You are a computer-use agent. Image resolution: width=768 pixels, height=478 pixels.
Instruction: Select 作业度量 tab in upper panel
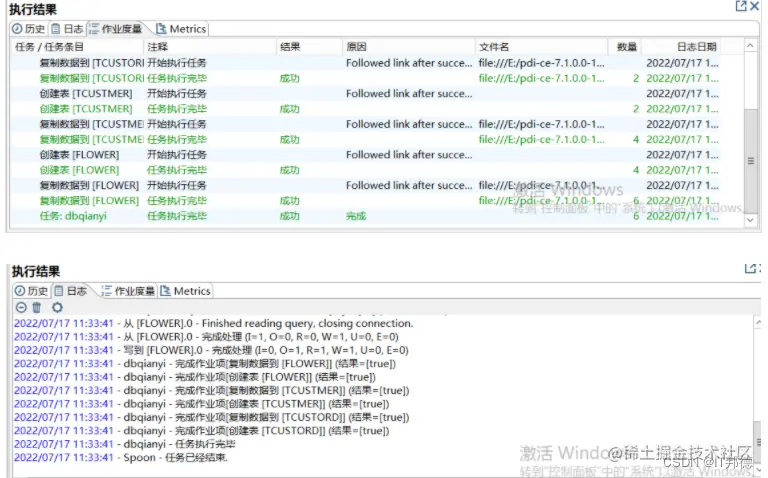click(x=116, y=29)
